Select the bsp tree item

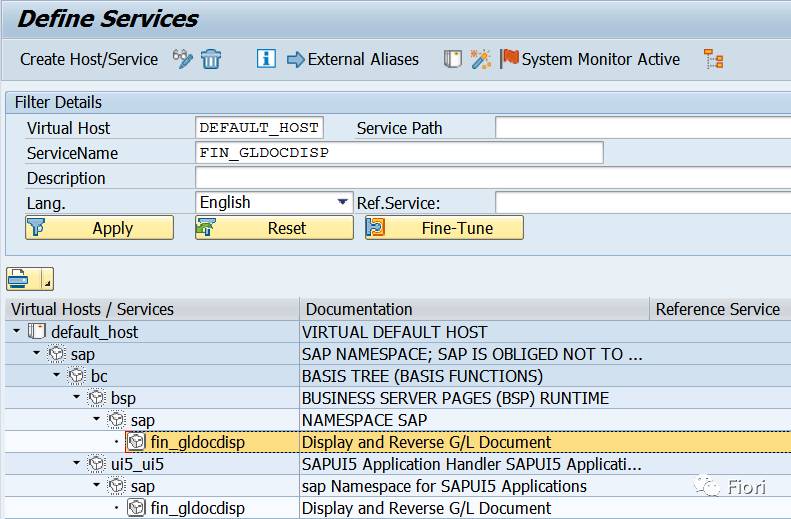tap(123, 398)
